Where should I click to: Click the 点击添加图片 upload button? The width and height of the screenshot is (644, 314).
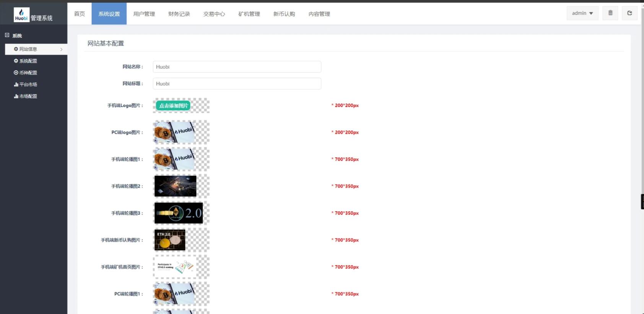[x=173, y=106]
